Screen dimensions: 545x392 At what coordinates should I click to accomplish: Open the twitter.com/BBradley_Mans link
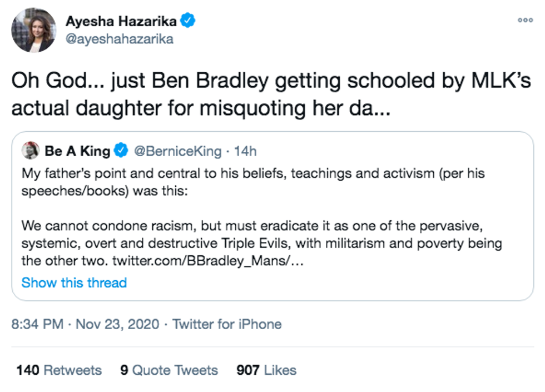208,260
